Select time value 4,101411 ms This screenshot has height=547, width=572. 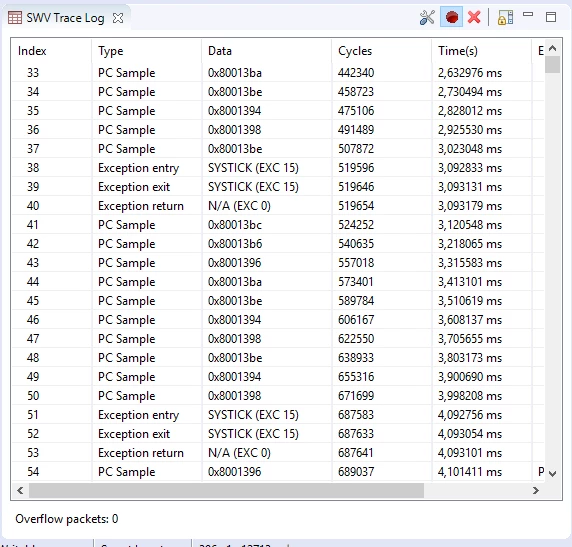(470, 472)
